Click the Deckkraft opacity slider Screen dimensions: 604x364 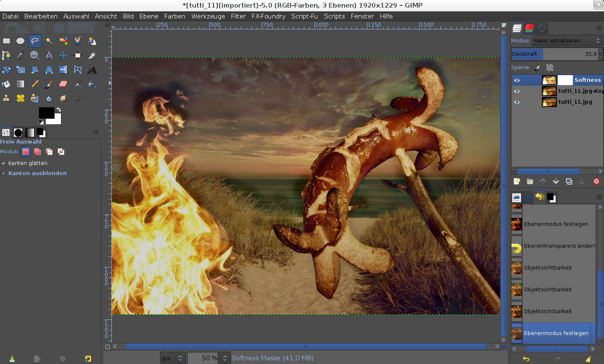pyautogui.click(x=554, y=54)
